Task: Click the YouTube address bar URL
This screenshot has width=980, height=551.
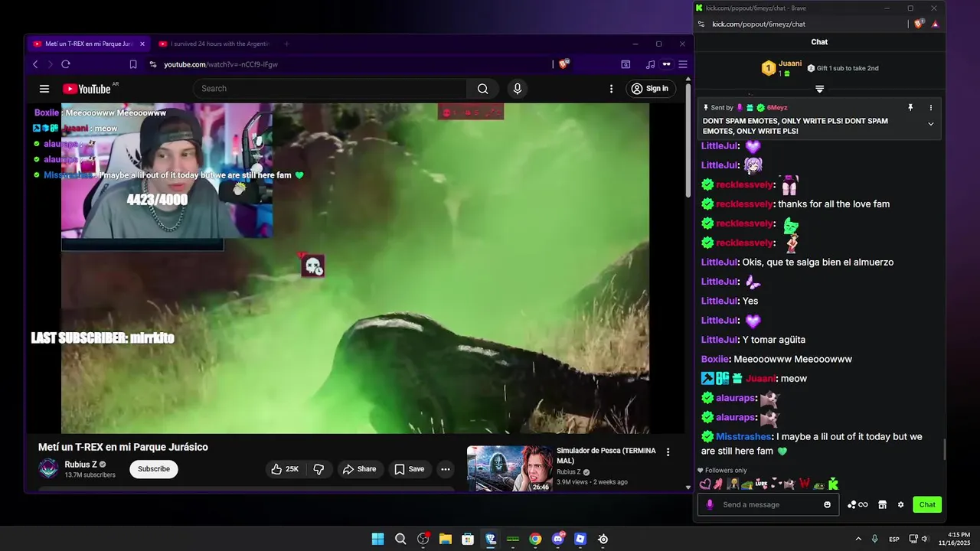Action: 220,64
